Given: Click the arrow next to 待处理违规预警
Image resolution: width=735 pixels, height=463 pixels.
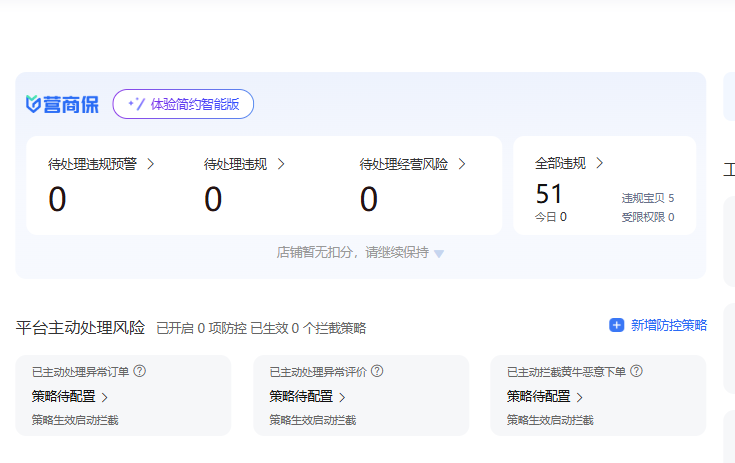Looking at the screenshot, I should (150, 164).
